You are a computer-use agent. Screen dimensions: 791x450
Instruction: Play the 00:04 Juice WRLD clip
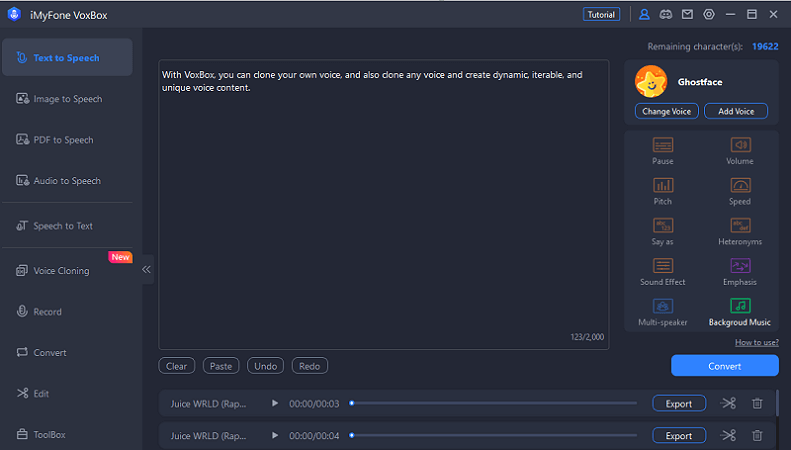click(275, 435)
